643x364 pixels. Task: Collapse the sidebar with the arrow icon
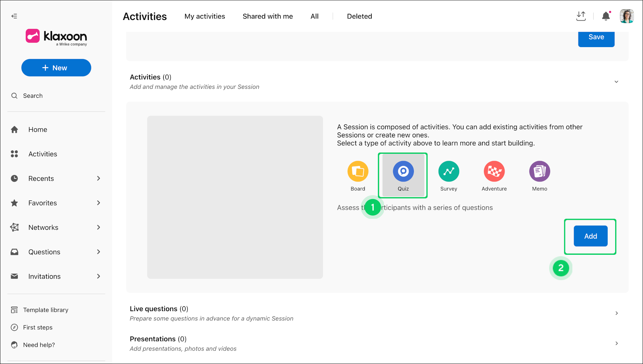coord(14,16)
